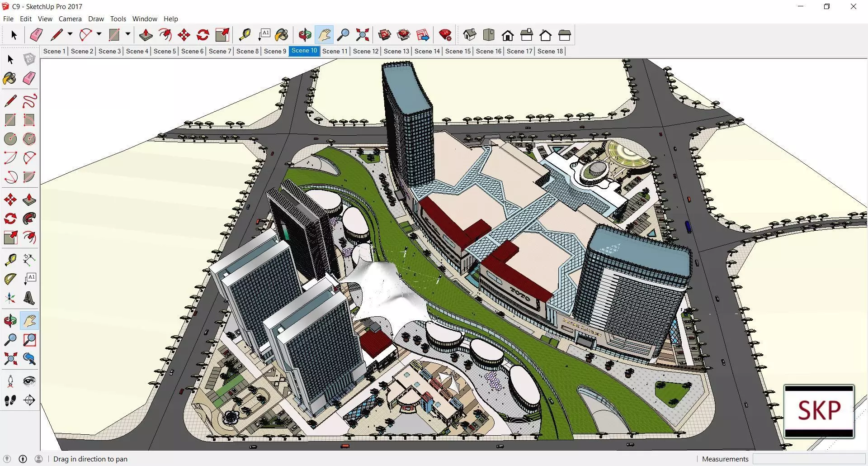Select the Section Plane tool

29,400
